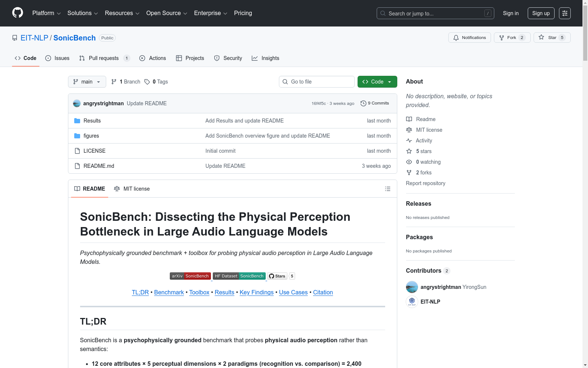The height and width of the screenshot is (368, 588).
Task: Open the MIT license link in About
Action: [424, 130]
